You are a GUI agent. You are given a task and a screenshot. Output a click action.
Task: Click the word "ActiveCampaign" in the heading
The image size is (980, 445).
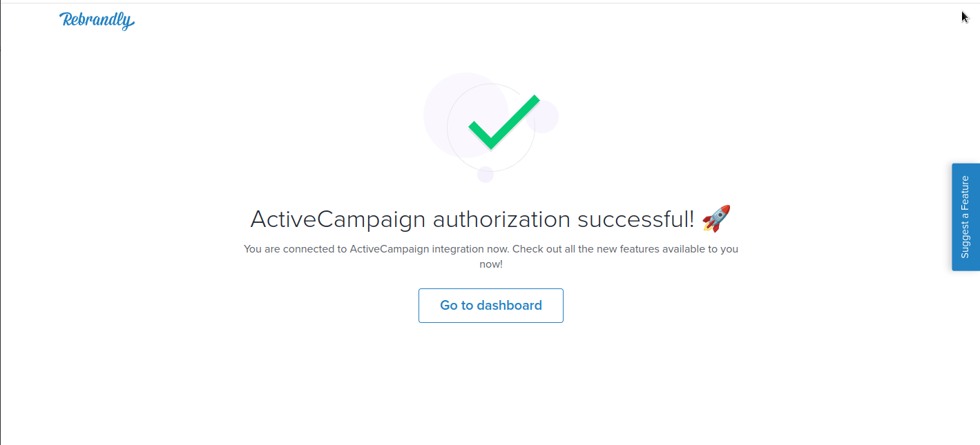[338, 219]
